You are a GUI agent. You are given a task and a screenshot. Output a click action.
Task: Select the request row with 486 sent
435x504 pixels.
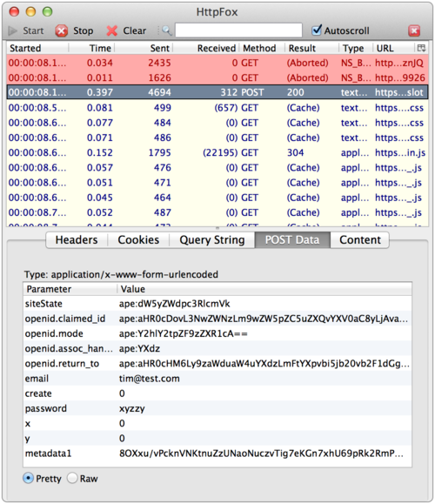[x=217, y=138]
